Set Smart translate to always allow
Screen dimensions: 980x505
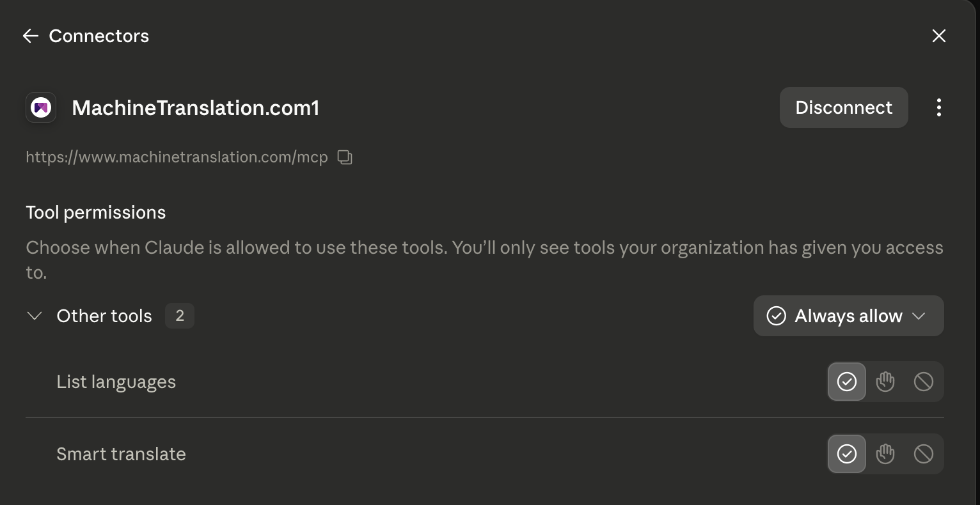pos(846,454)
